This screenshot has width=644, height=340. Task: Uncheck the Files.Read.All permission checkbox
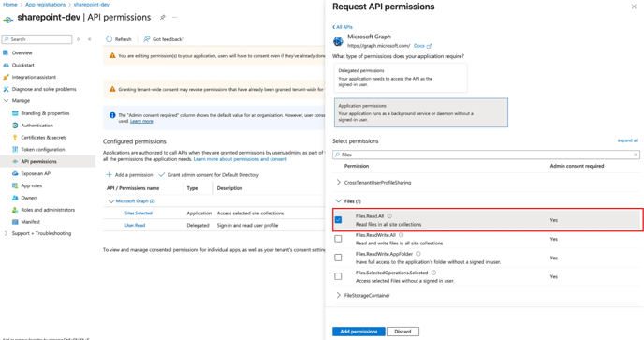[x=338, y=220]
